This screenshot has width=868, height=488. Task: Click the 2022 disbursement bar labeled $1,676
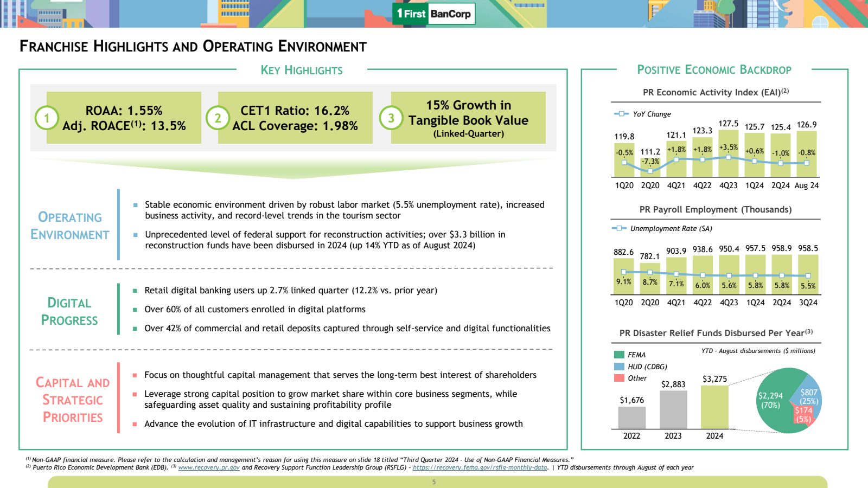tap(631, 418)
